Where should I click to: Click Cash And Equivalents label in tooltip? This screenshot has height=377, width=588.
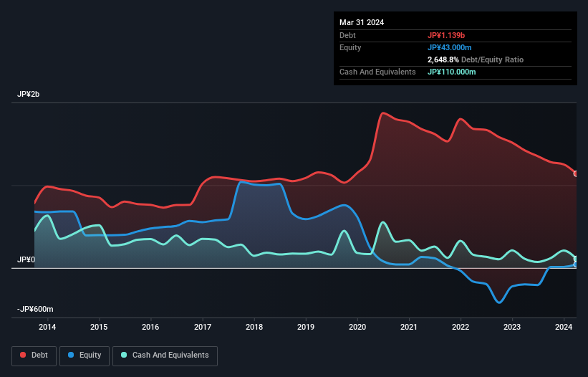pyautogui.click(x=377, y=72)
